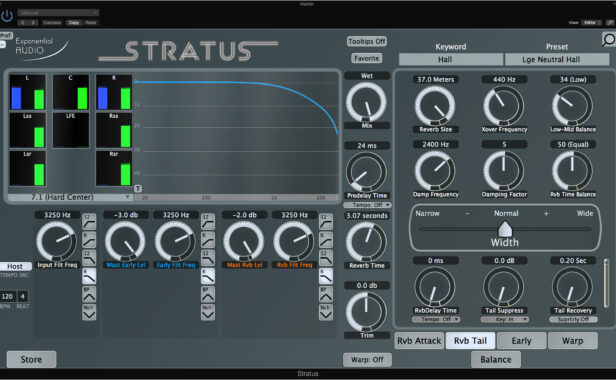Open the preset search magnifier icon
Viewport: 616px width, 380px height.
point(609,40)
